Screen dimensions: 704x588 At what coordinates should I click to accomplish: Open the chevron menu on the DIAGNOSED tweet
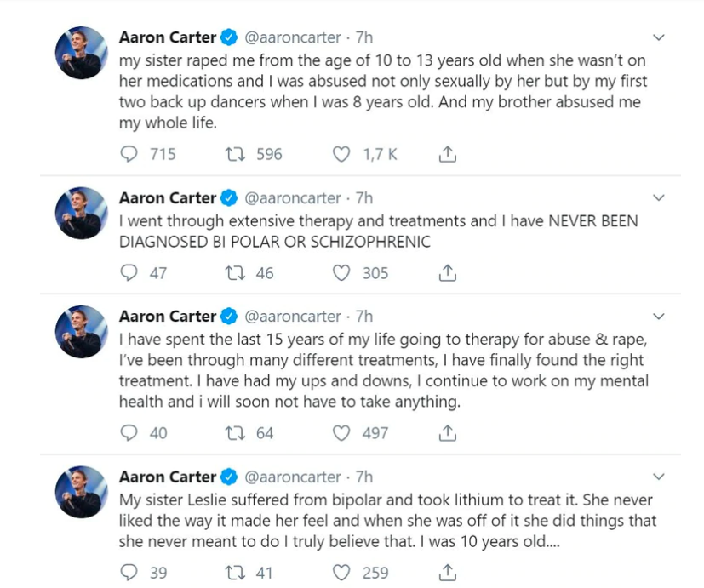657,198
